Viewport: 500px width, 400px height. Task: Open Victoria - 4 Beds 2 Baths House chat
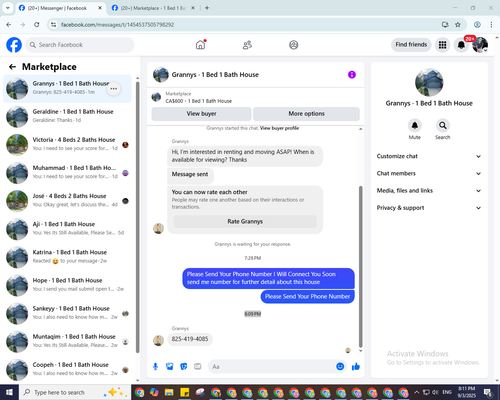click(67, 145)
